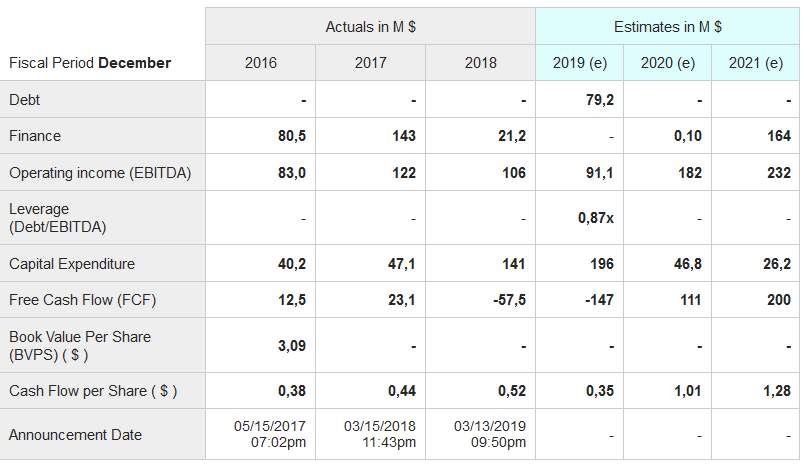The height and width of the screenshot is (468, 806).
Task: Select the 2020 (e) estimates column header
Action: pos(668,63)
